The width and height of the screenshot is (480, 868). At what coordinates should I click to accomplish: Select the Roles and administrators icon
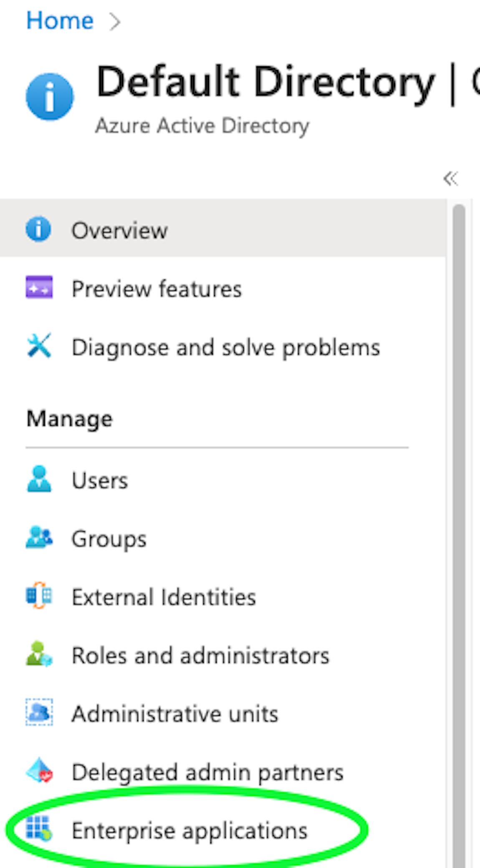click(38, 655)
